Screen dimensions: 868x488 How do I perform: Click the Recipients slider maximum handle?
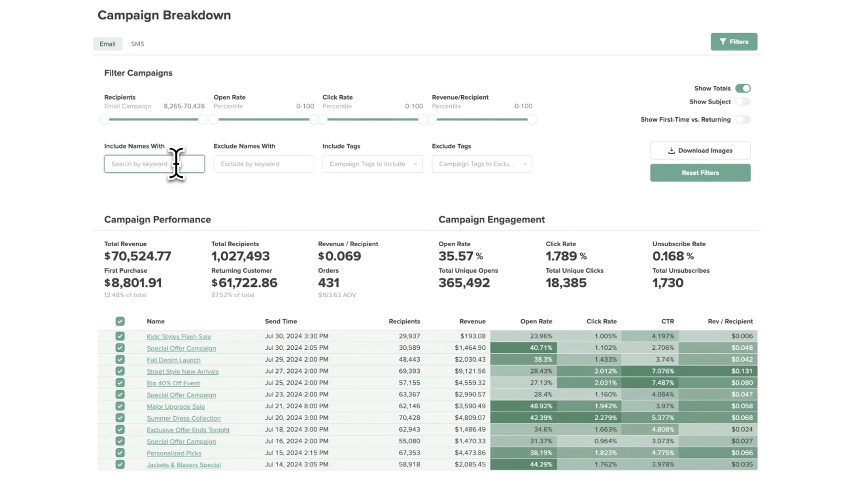point(203,119)
